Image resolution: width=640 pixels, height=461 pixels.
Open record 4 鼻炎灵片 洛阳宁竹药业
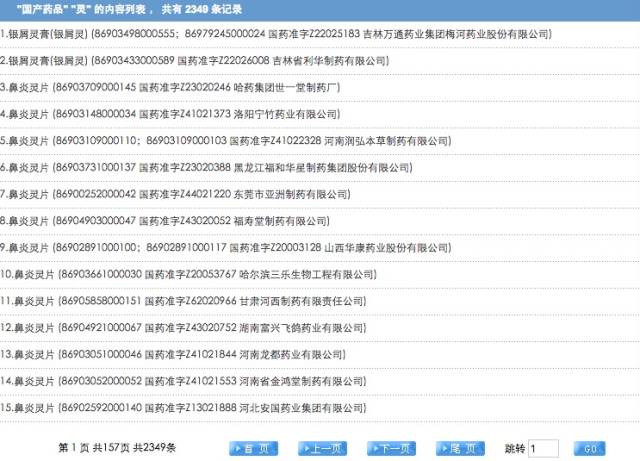[x=170, y=114]
